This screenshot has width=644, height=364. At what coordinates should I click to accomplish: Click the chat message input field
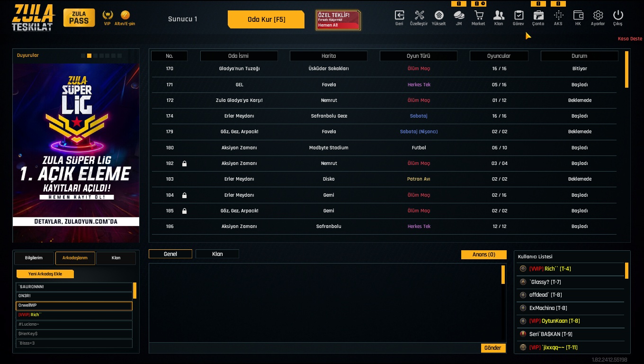pyautogui.click(x=314, y=348)
